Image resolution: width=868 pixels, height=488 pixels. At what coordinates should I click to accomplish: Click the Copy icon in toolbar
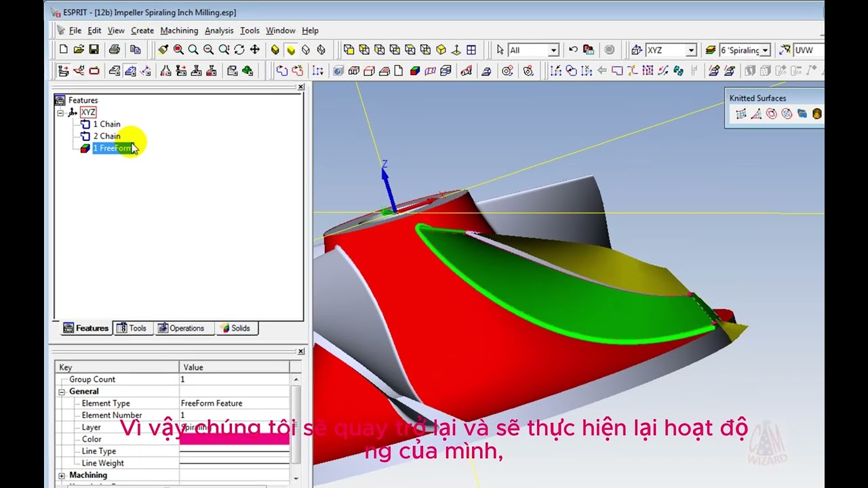136,49
